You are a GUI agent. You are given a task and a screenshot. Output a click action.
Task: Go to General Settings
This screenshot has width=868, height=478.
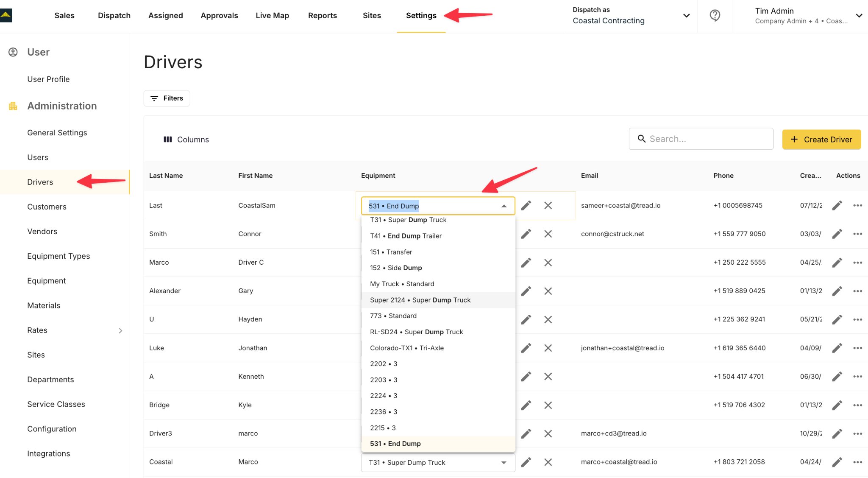tap(57, 133)
